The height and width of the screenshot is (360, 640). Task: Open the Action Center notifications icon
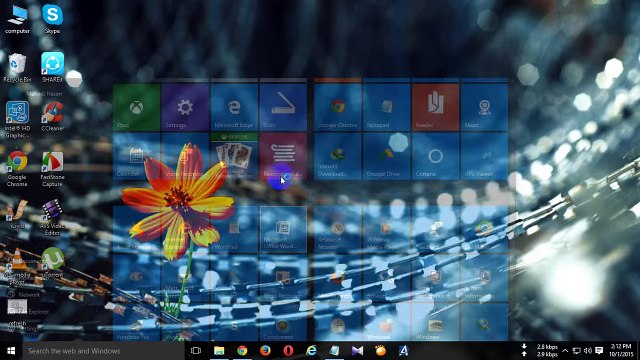click(599, 351)
